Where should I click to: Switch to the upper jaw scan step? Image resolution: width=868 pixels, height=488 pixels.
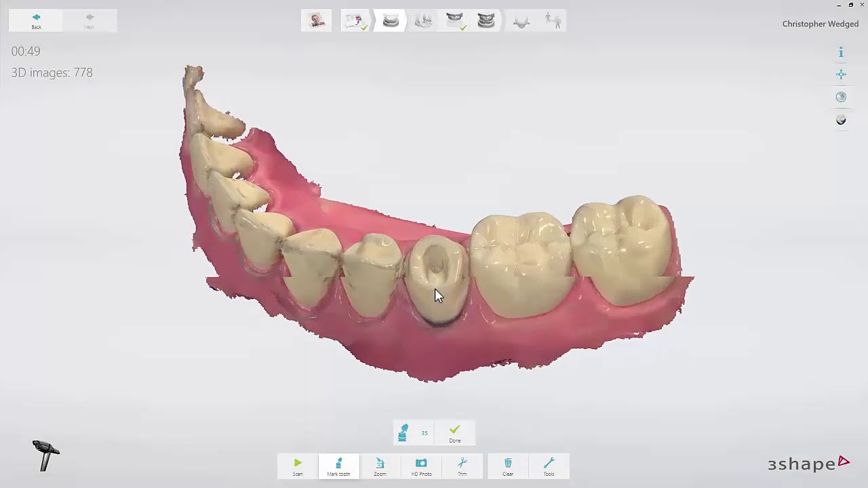[455, 21]
